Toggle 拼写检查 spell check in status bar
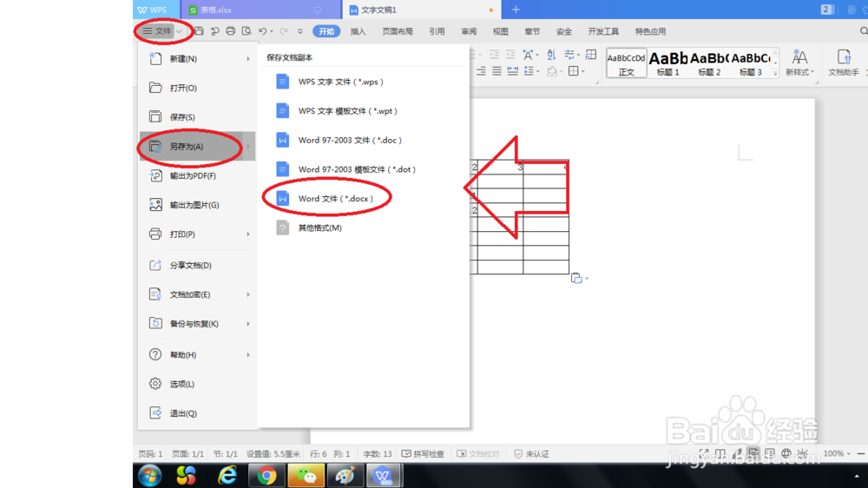This screenshot has height=488, width=868. click(x=423, y=453)
